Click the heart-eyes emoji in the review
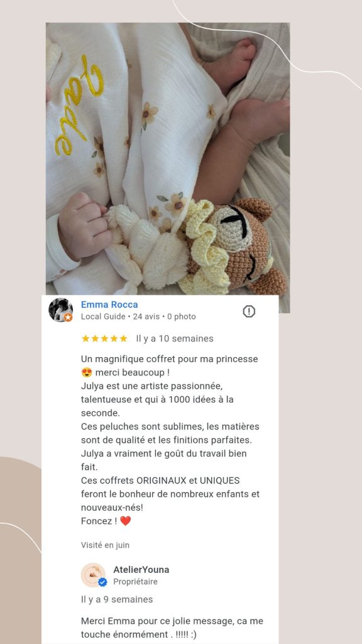 [x=86, y=372]
